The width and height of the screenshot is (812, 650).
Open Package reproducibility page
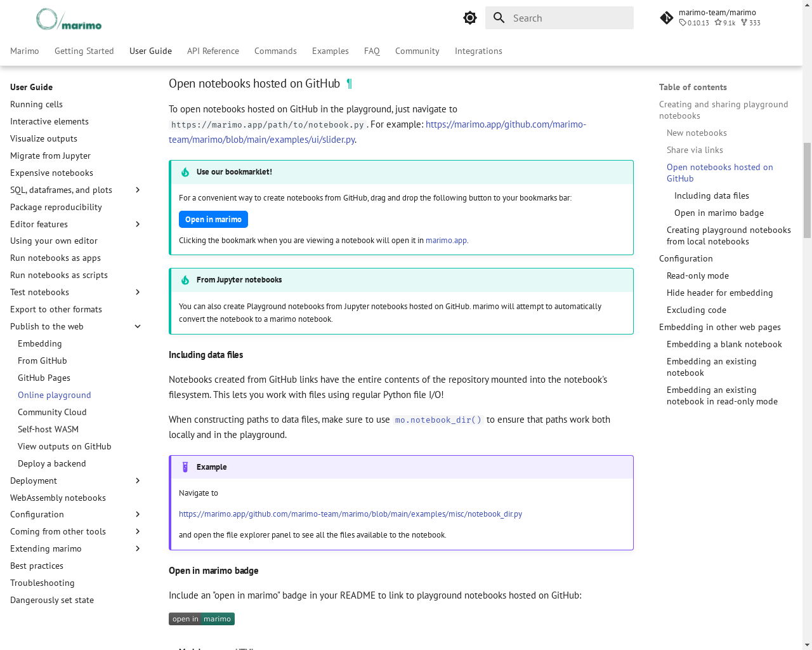(56, 207)
